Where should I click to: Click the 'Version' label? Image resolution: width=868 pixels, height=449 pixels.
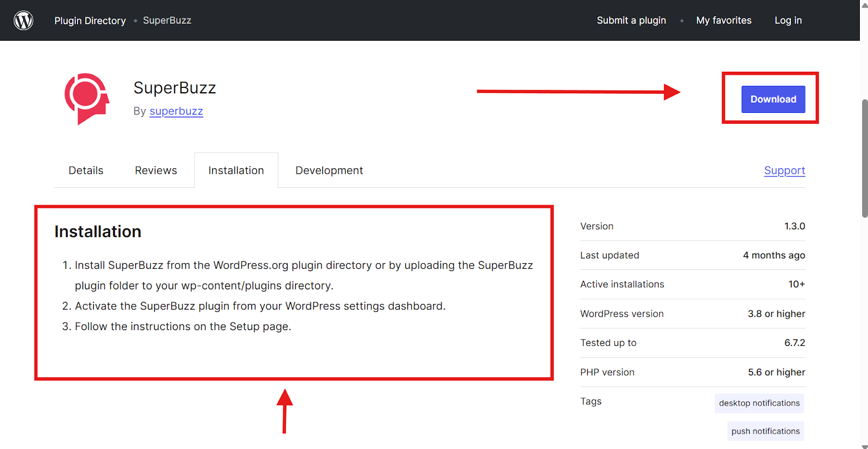[597, 226]
